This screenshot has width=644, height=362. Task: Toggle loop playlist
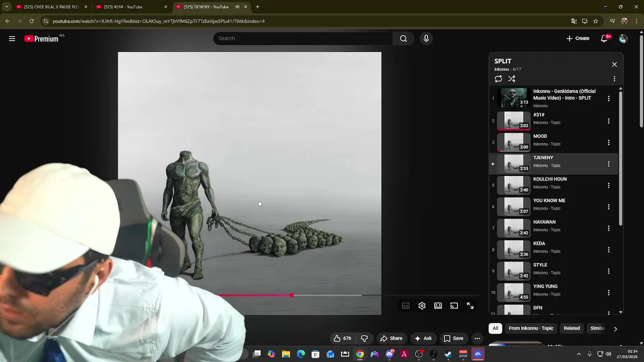click(498, 79)
